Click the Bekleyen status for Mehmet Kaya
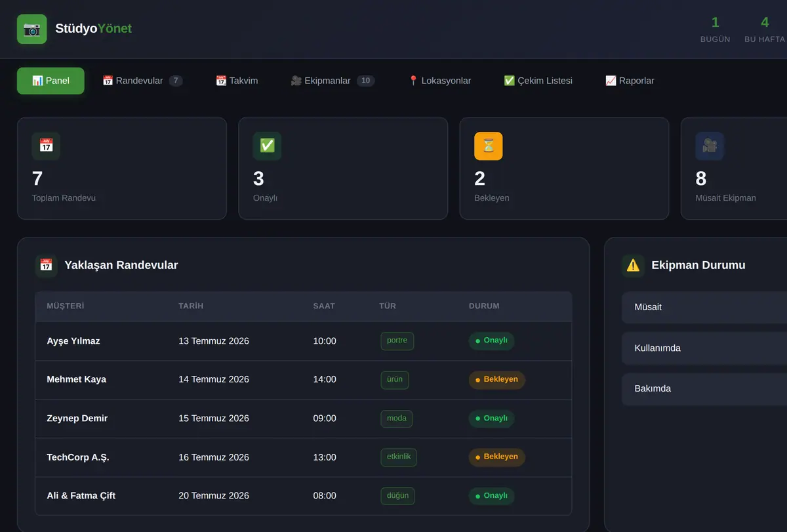The height and width of the screenshot is (532, 787). 496,380
